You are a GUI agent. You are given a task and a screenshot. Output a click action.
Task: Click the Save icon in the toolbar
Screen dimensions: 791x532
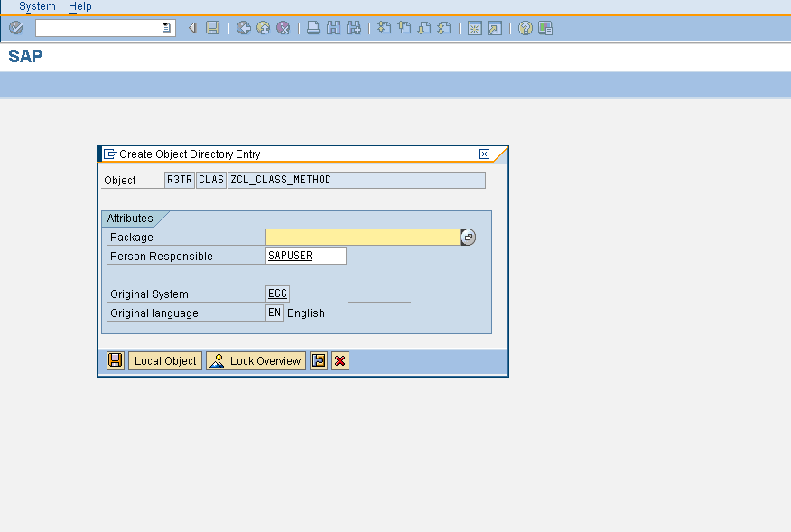(x=210, y=28)
